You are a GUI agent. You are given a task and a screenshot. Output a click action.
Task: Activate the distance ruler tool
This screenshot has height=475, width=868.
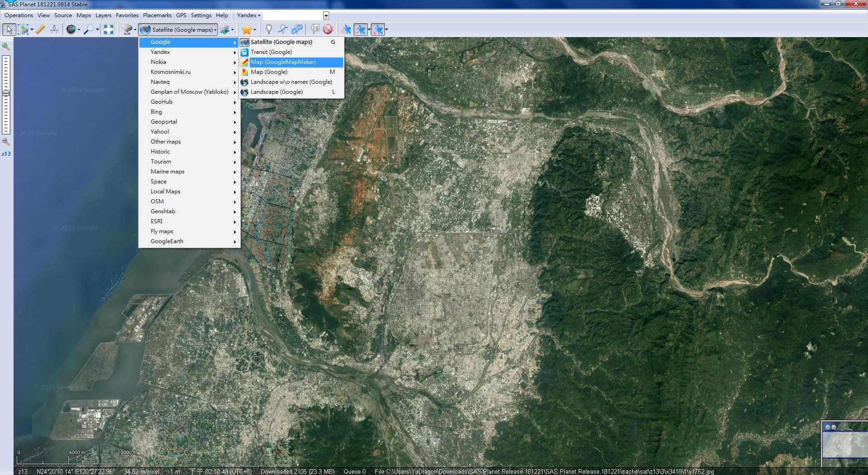40,30
